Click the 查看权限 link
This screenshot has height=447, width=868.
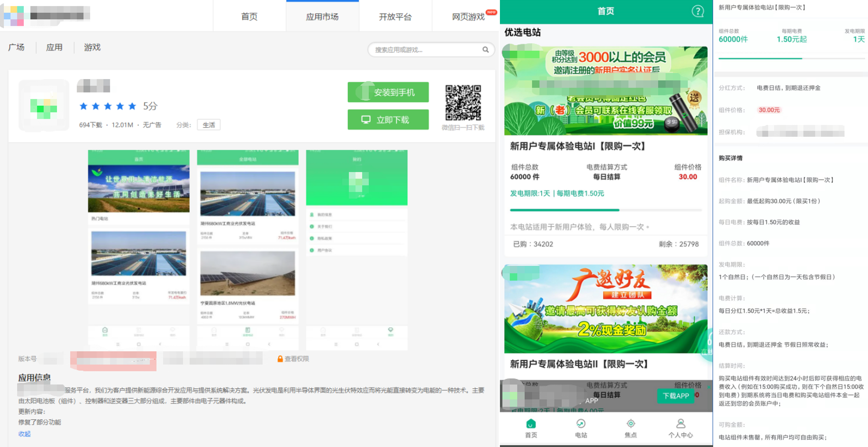click(297, 359)
